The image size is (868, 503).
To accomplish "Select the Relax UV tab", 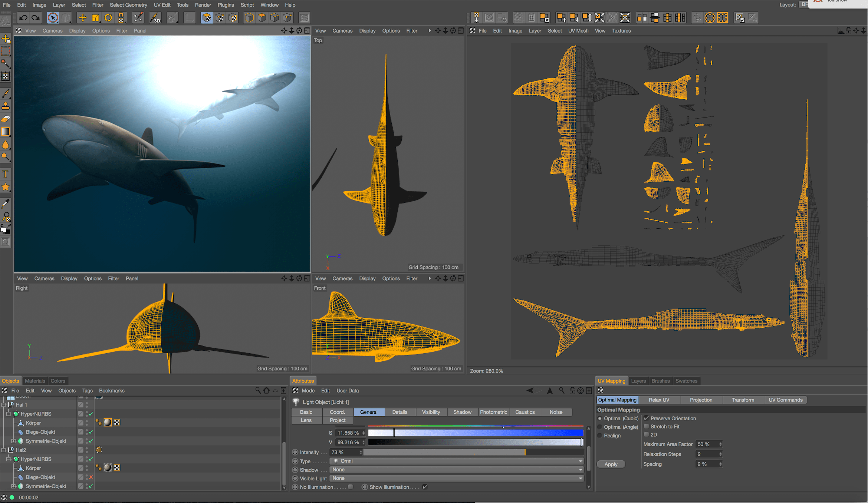I will click(x=659, y=400).
